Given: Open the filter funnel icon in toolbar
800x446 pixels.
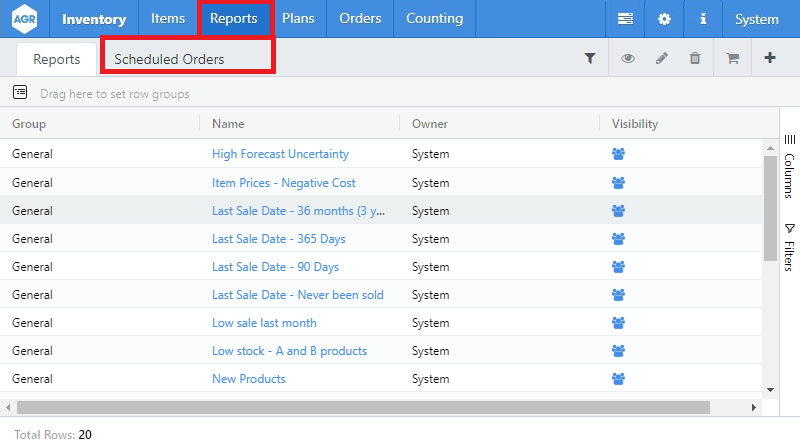Looking at the screenshot, I should pos(590,59).
